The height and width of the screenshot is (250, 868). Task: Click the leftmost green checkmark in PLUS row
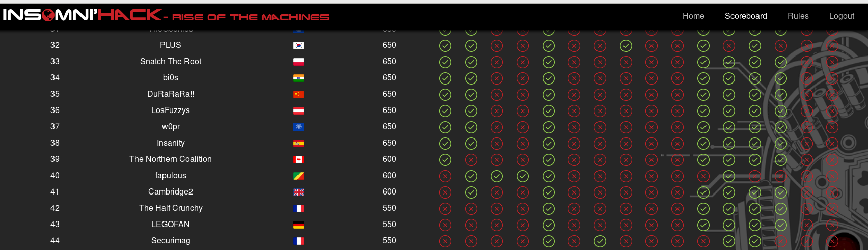[x=445, y=46]
